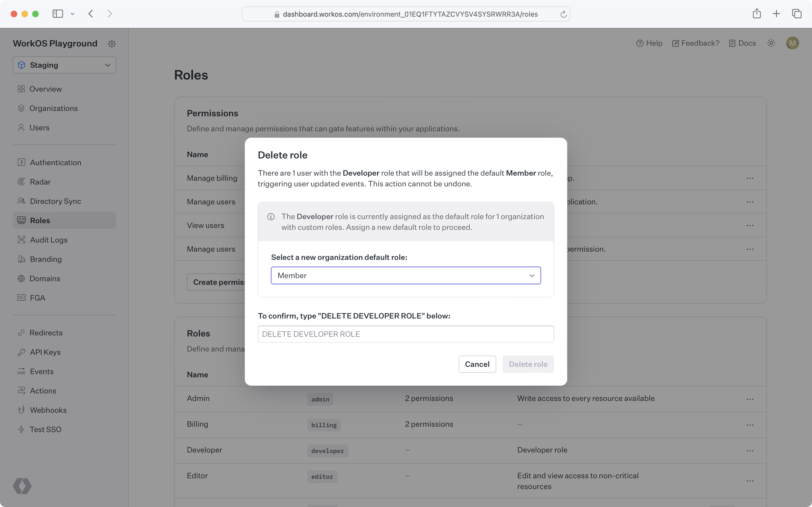The width and height of the screenshot is (812, 507).
Task: Open the options menu for Developer role
Action: (x=750, y=451)
